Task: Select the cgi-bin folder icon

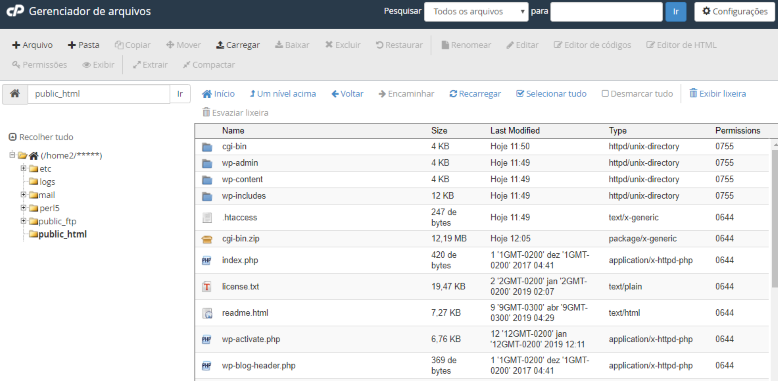Action: click(207, 147)
